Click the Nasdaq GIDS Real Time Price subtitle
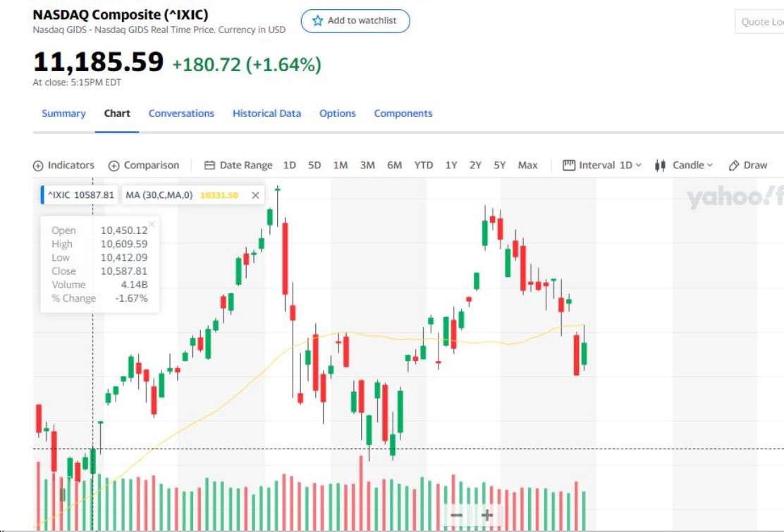The image size is (784, 532). (159, 30)
